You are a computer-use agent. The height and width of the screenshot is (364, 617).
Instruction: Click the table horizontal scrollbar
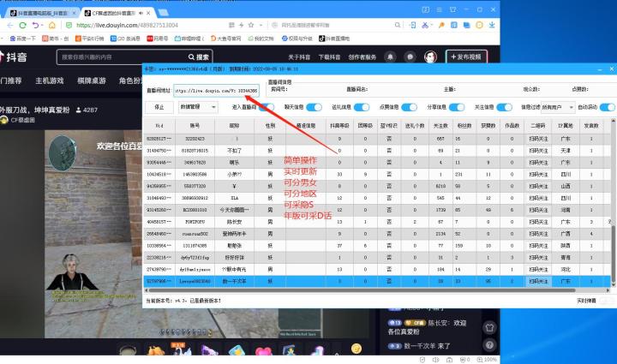(x=360, y=290)
